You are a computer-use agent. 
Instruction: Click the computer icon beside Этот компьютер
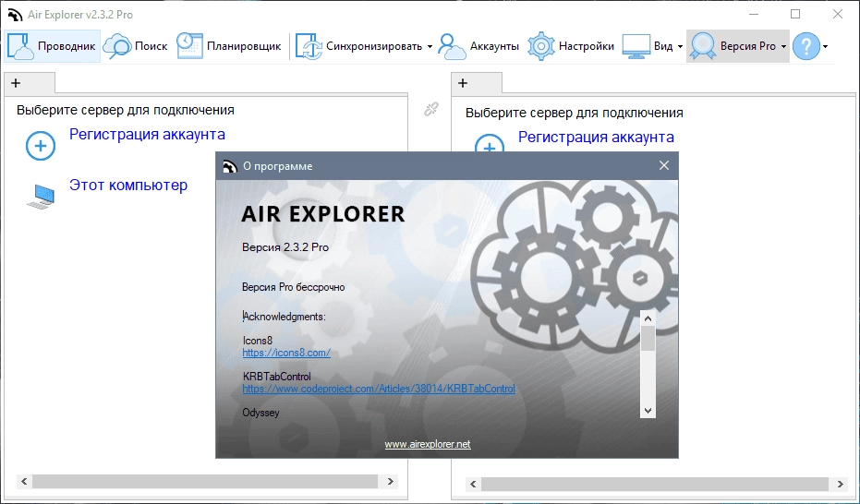(x=41, y=197)
